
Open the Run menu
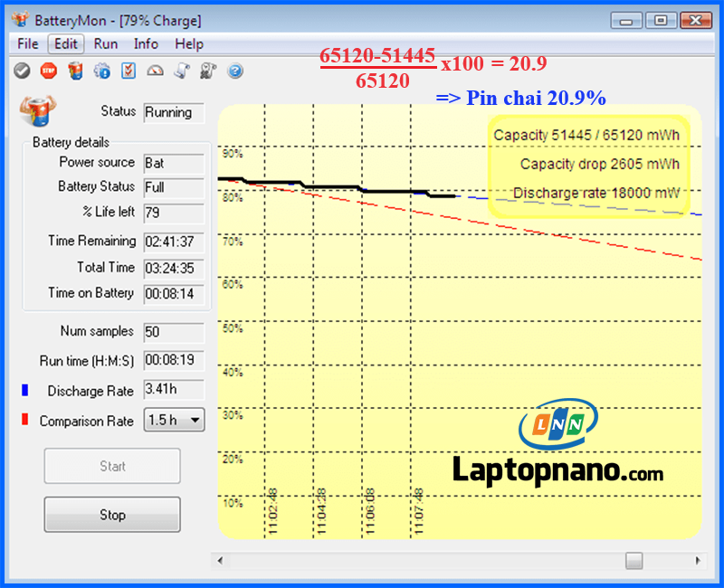[106, 43]
